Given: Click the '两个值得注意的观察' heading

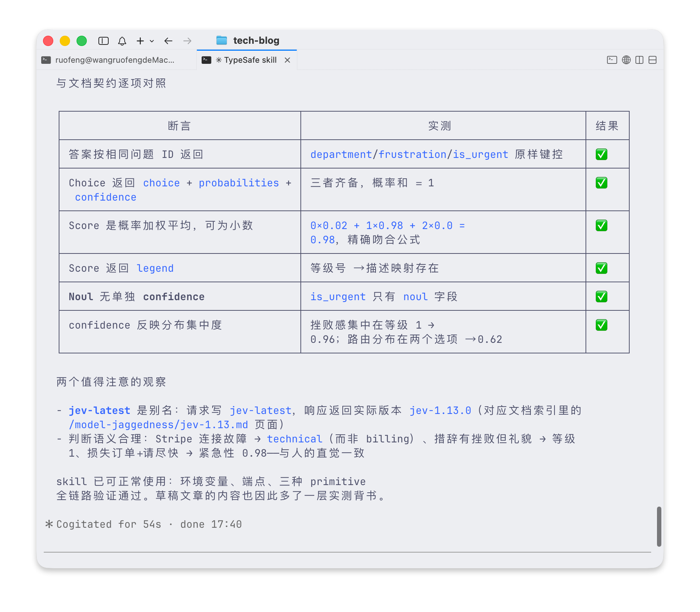Looking at the screenshot, I should (111, 382).
